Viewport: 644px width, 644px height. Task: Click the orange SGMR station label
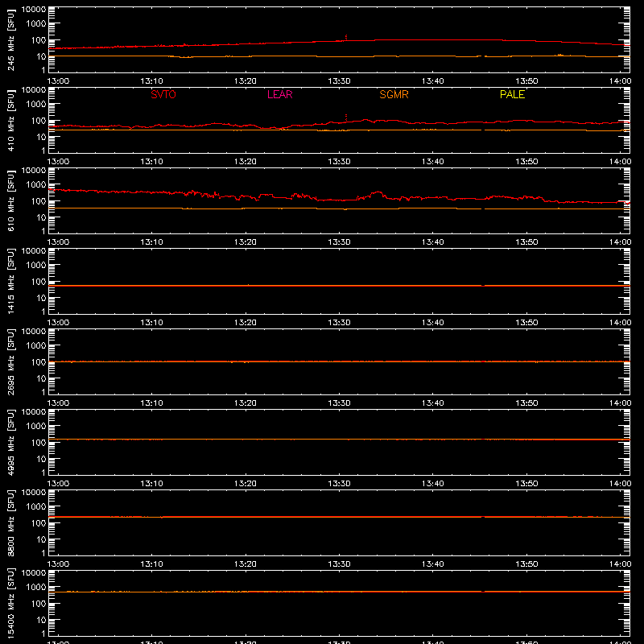(394, 94)
